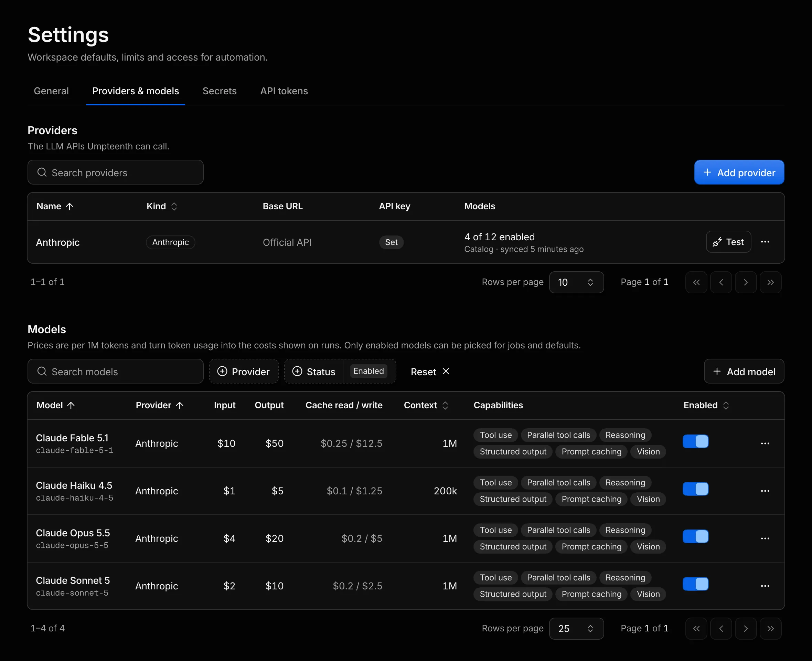Click the Add provider button
The width and height of the screenshot is (812, 661).
[739, 172]
